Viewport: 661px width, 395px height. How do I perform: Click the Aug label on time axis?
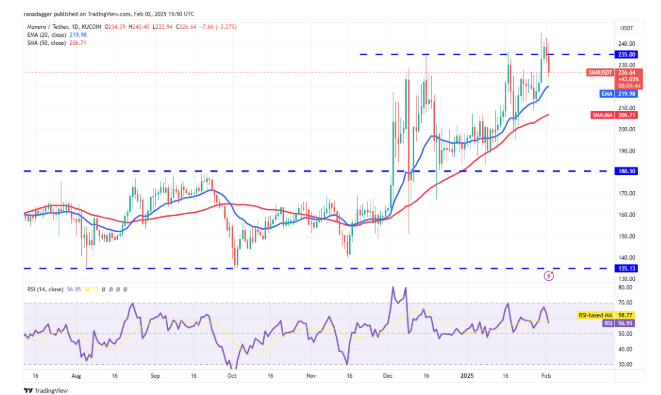76,376
